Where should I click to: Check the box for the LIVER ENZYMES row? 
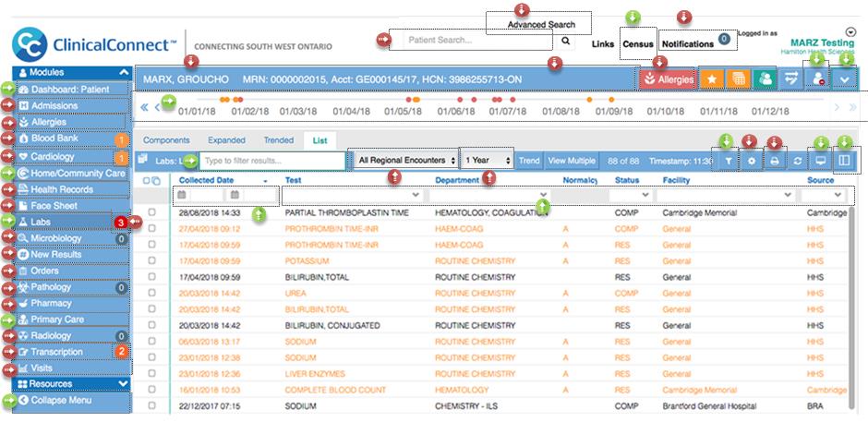[152, 374]
